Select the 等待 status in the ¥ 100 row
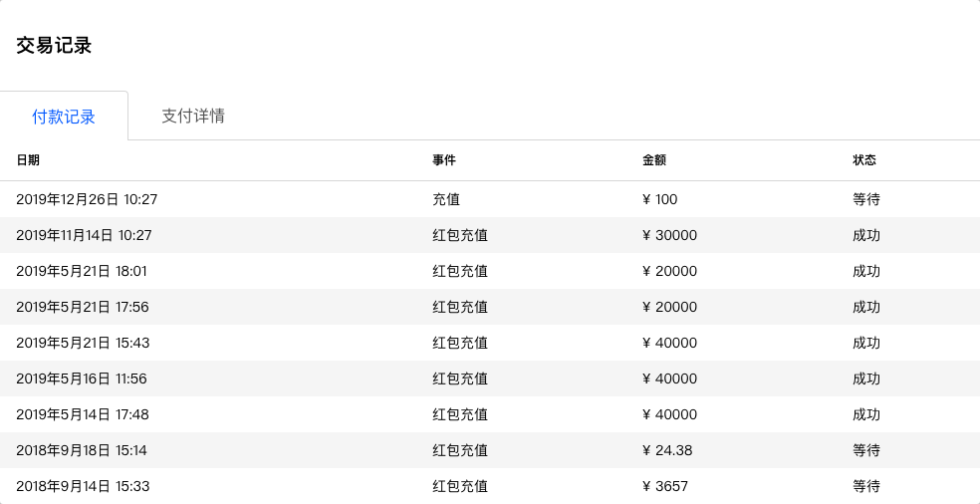 click(x=866, y=199)
